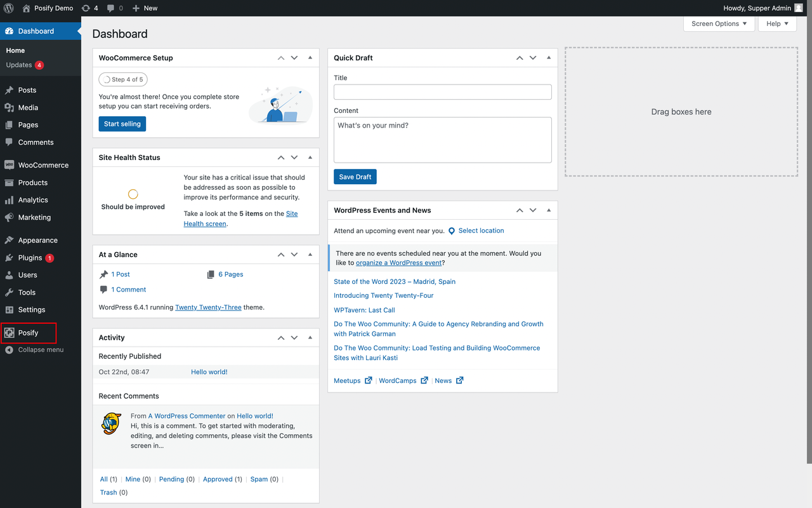Image resolution: width=812 pixels, height=508 pixels.
Task: Click the location pin icon by Select location
Action: pos(452,231)
